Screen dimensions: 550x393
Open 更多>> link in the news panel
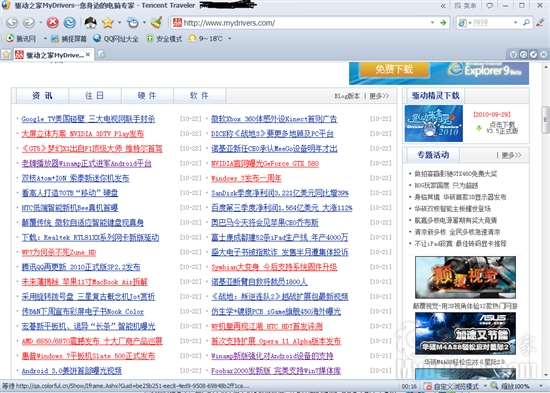point(379,96)
